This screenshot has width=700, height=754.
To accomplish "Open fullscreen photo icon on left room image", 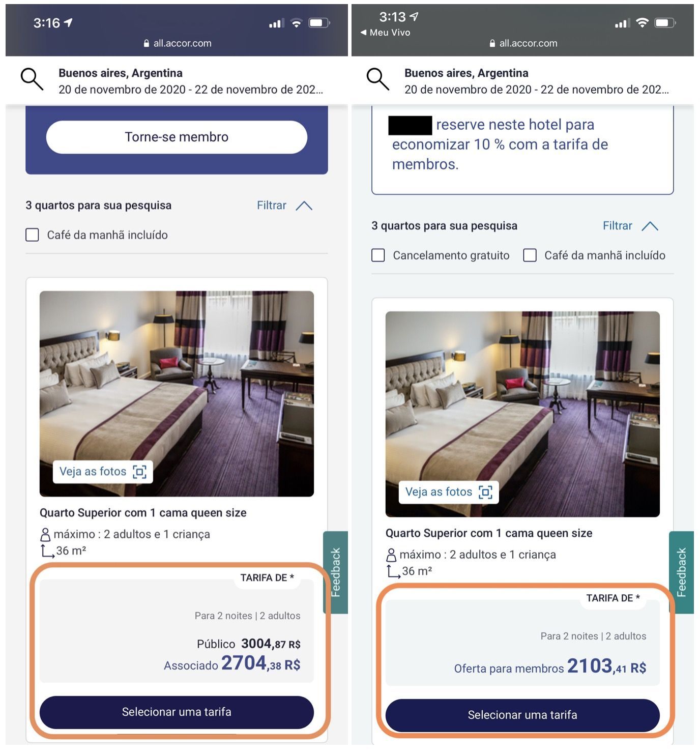I will (139, 472).
